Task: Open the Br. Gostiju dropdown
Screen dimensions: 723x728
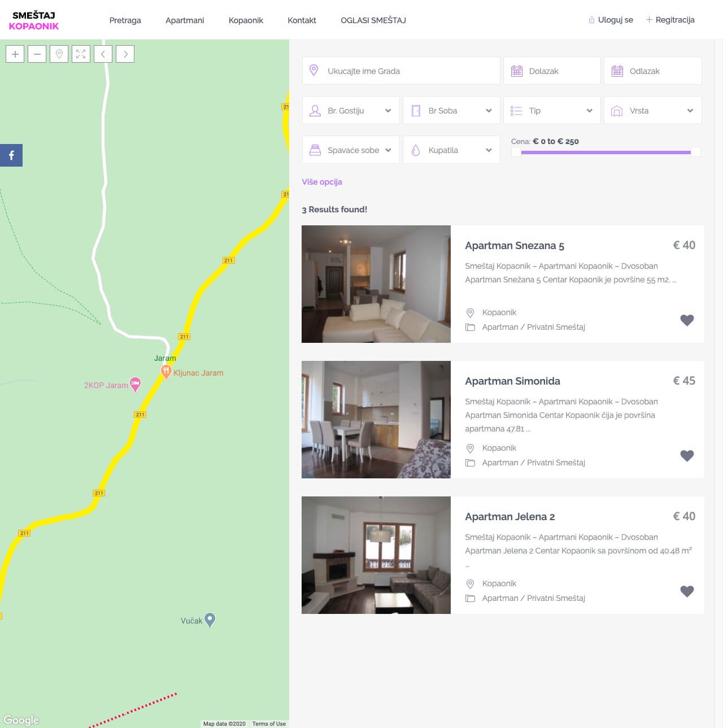Action: pyautogui.click(x=351, y=111)
